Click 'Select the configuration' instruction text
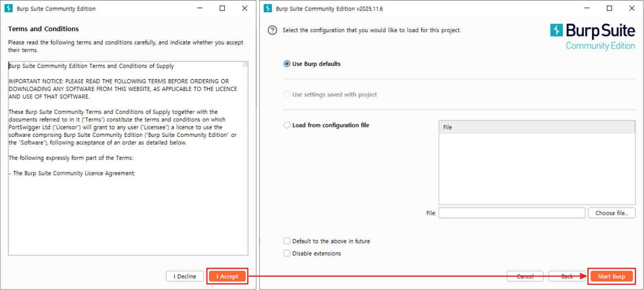This screenshot has height=290, width=644. click(x=371, y=30)
